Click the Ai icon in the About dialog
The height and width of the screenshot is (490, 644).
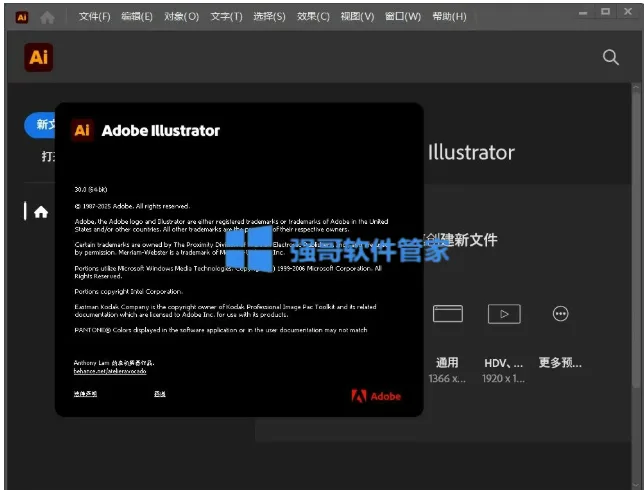(x=82, y=130)
